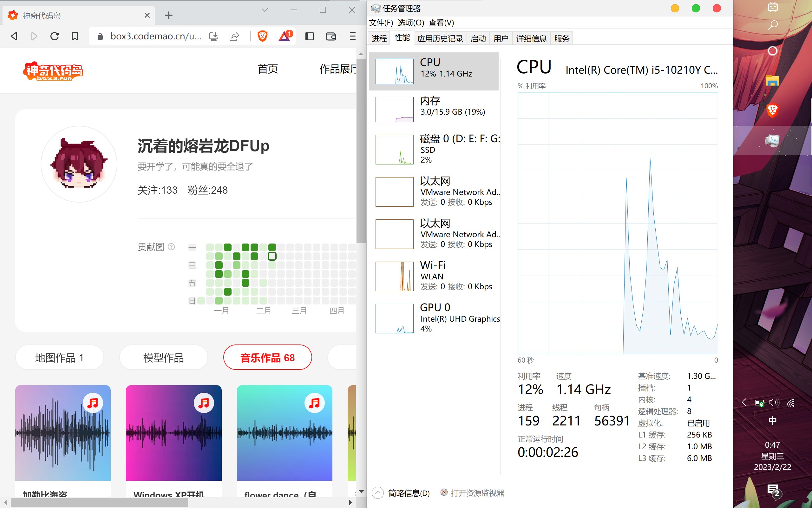Reload the box3.codemao.cn page
The image size is (812, 508).
(54, 36)
